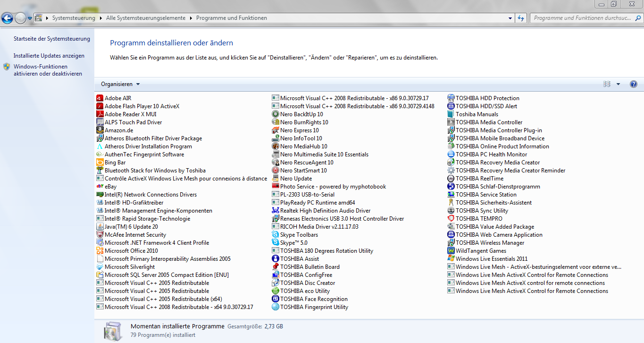Expand the arrow after Alle Systemsteuerungselemente

click(191, 18)
